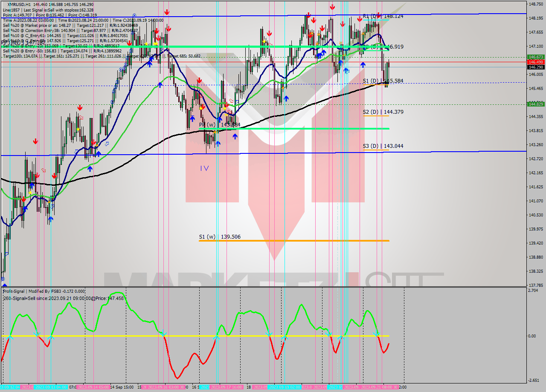Click the 141.070 price axis value

coord(535,201)
